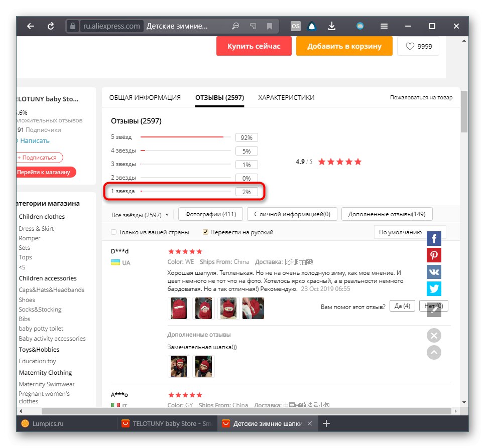This screenshot has width=485, height=448.
Task: Reload the page with the refresh icon
Action: coord(51,26)
